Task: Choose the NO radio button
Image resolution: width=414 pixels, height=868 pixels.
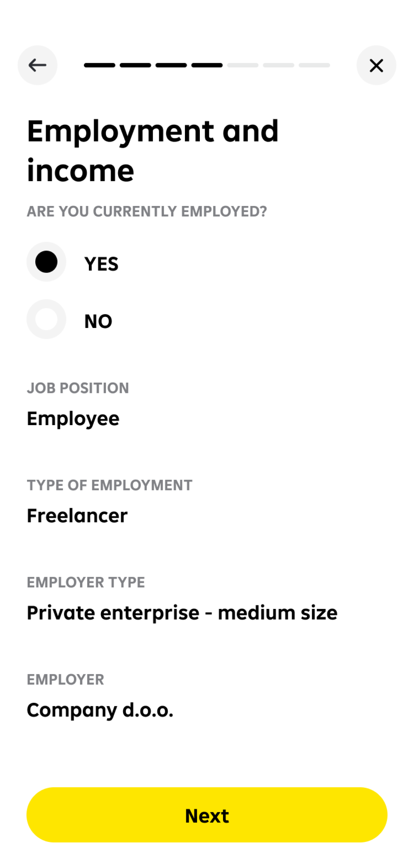Action: point(46,319)
